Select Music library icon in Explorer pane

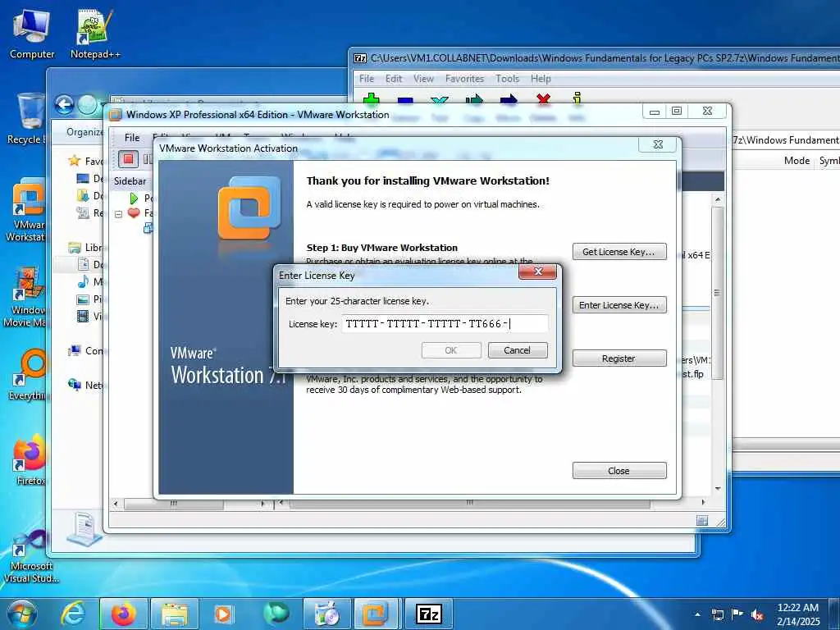[83, 282]
